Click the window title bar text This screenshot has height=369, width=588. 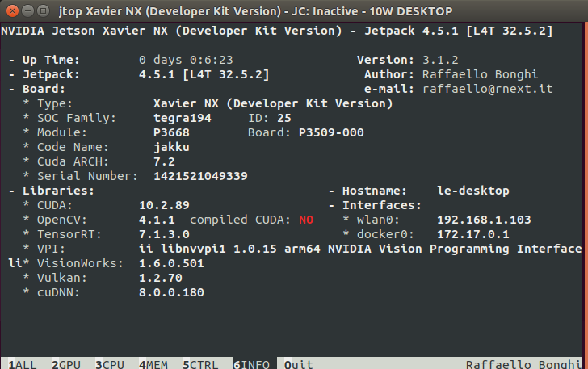256,11
